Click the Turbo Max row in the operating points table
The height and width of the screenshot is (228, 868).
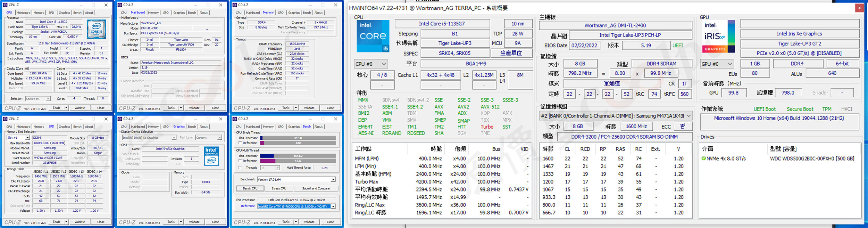click(442, 182)
